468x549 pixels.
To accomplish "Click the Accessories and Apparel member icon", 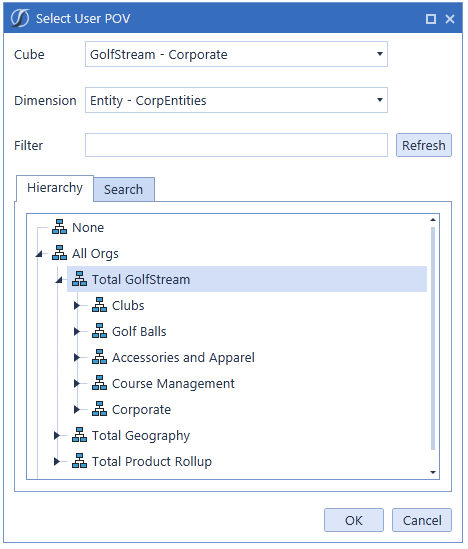I will [99, 357].
